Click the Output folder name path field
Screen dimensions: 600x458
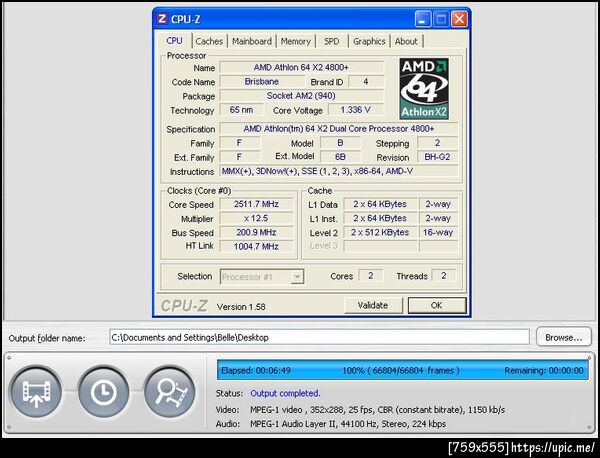point(319,337)
